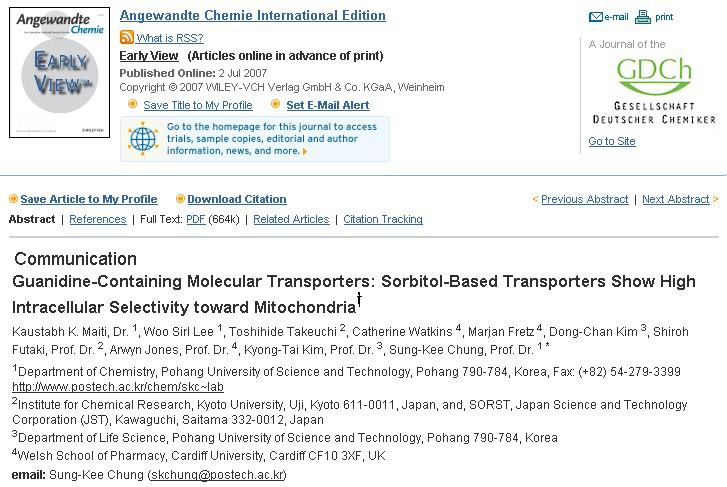Open the Related Articles tab
727x487 pixels.
pos(291,219)
